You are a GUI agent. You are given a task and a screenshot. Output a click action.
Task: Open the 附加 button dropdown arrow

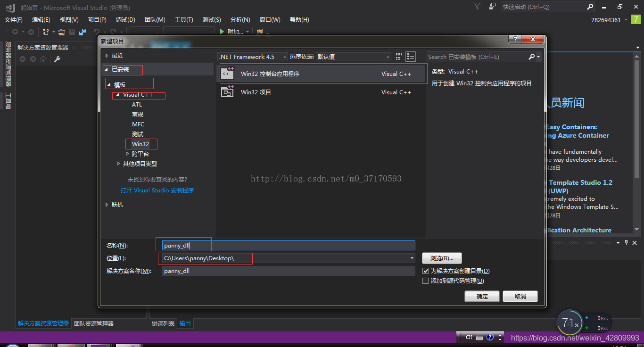[247, 32]
